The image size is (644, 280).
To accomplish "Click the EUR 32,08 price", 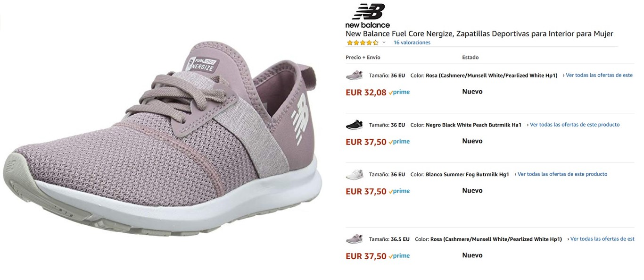I will coord(366,93).
